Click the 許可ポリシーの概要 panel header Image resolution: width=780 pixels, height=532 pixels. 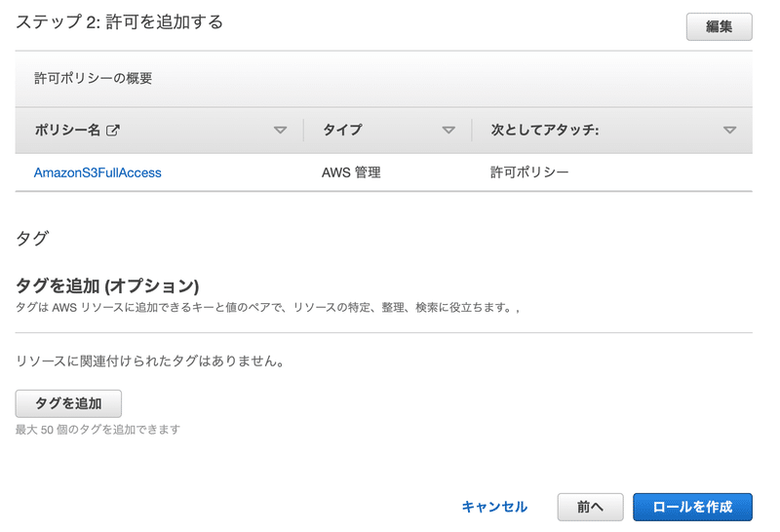point(94,78)
